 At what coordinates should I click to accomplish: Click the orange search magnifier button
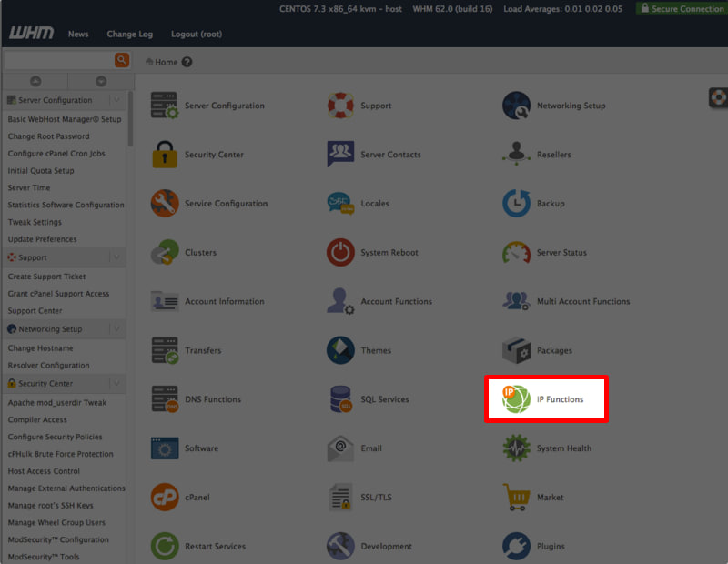click(122, 60)
